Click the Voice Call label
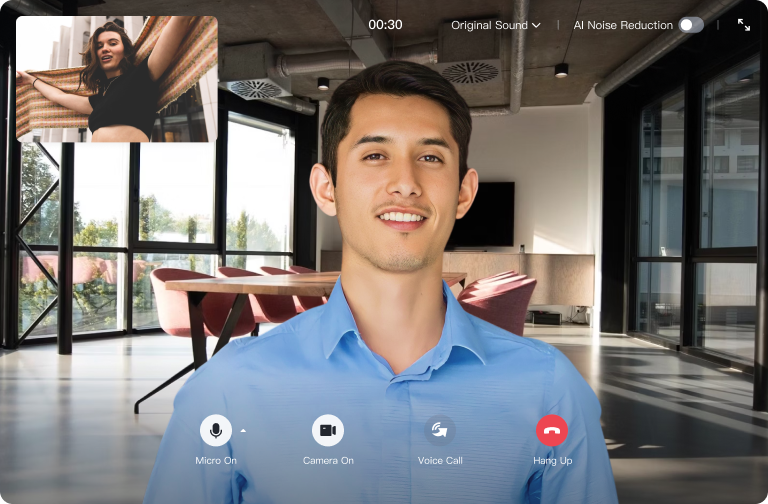 pyautogui.click(x=440, y=460)
